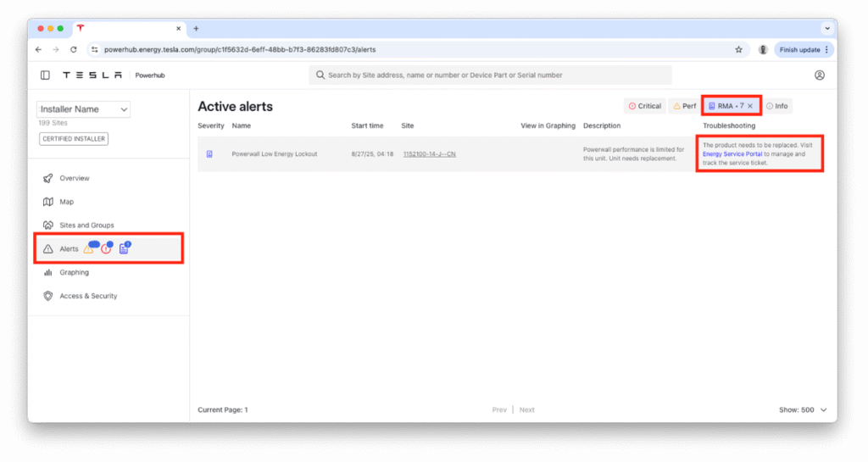The image size is (868, 462).
Task: Click the red critical alert badge icon
Action: click(106, 249)
